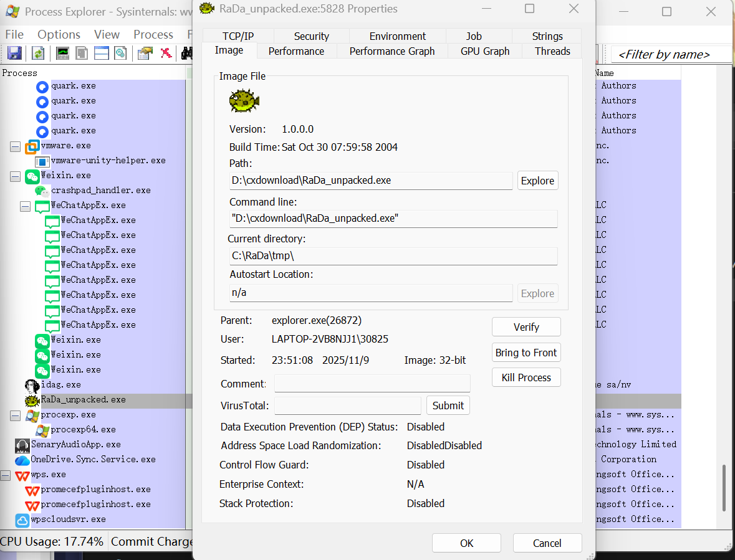Click Submit next to VirusTotal
The height and width of the screenshot is (560, 735).
(x=448, y=406)
